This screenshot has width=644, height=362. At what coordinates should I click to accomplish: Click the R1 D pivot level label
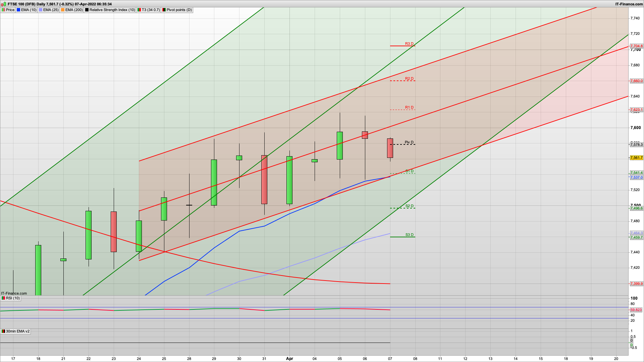(409, 108)
